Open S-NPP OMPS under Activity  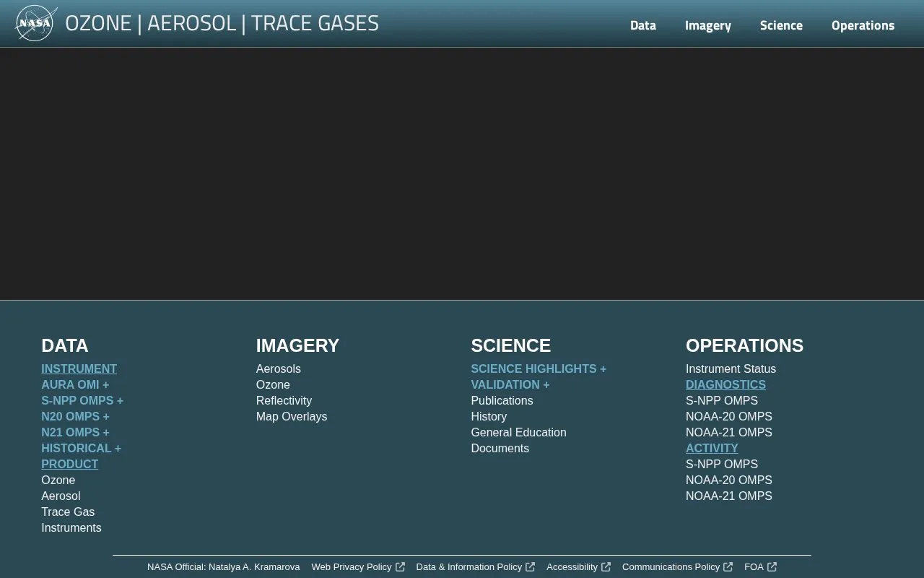click(x=722, y=465)
